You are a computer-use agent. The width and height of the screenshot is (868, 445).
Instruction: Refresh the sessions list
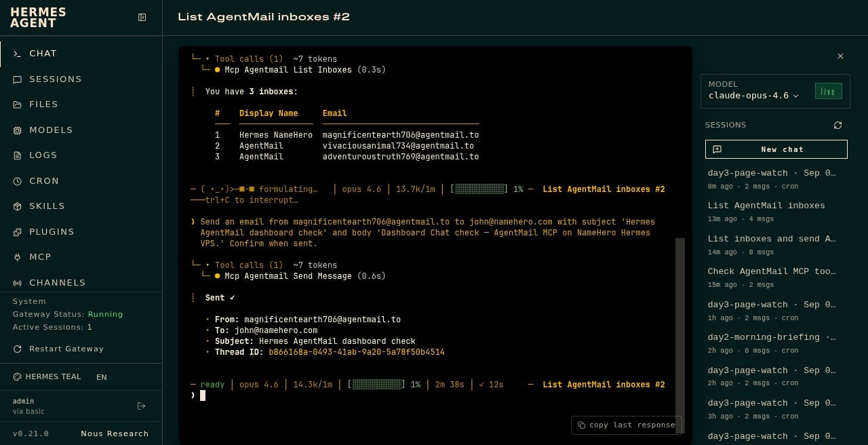[x=837, y=125]
